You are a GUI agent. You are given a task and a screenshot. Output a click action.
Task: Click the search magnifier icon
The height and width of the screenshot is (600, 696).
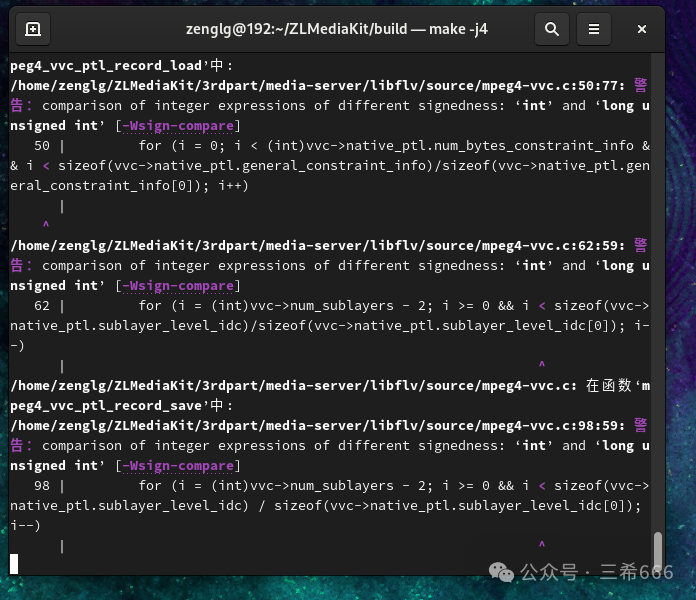click(x=551, y=29)
